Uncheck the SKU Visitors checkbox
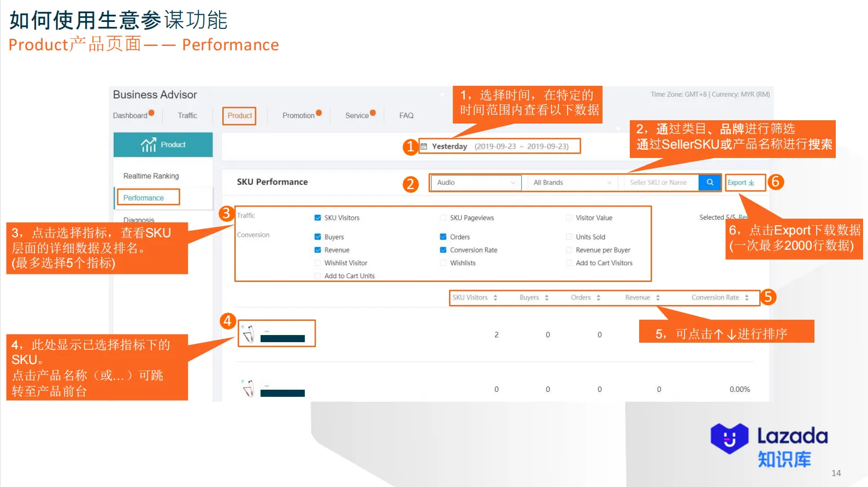This screenshot has height=487, width=868. [x=317, y=218]
